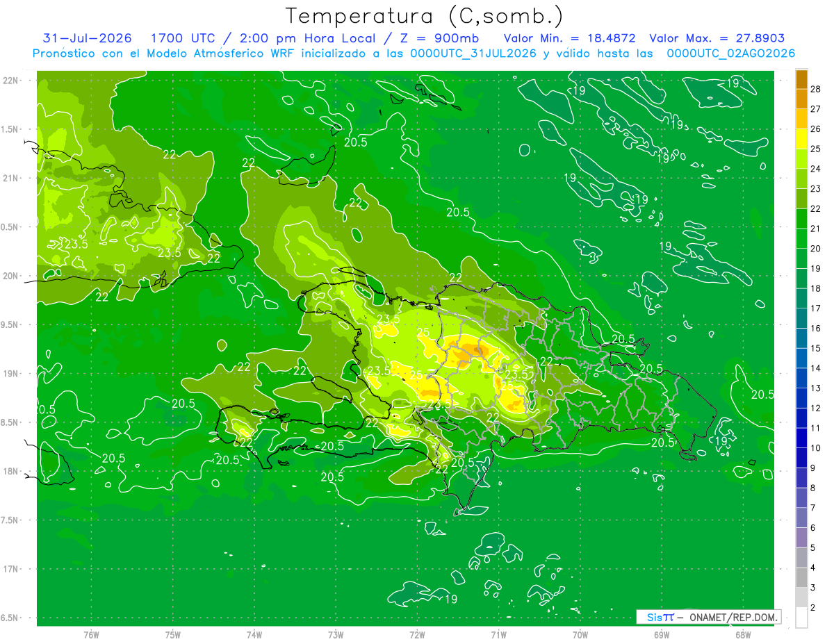Click the longitude axis label "72W"
The height and width of the screenshot is (644, 834).
(x=417, y=634)
